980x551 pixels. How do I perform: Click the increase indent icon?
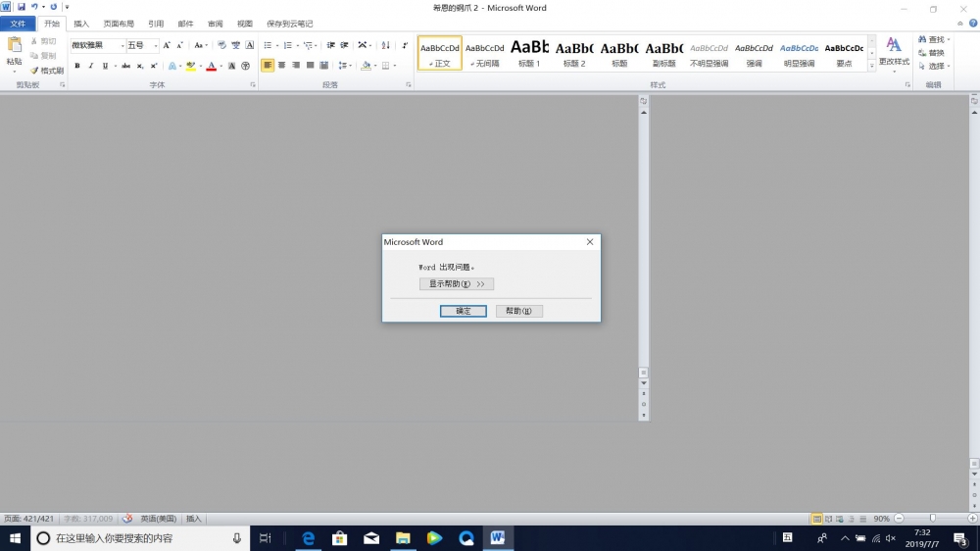(x=344, y=45)
